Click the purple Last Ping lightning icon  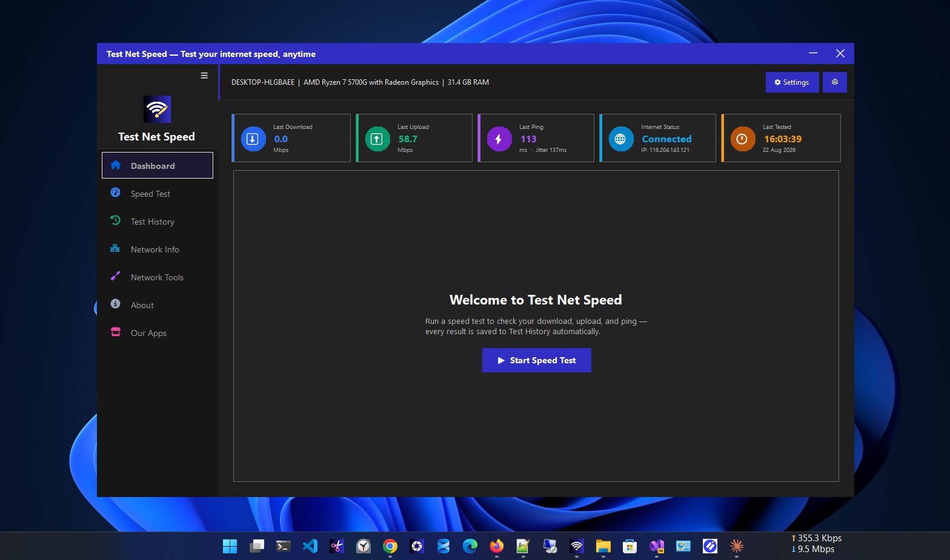click(x=499, y=139)
